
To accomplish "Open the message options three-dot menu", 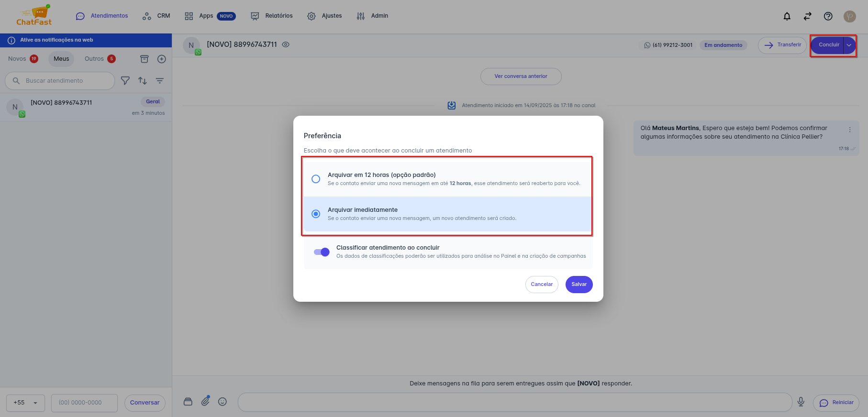I will click(x=850, y=130).
